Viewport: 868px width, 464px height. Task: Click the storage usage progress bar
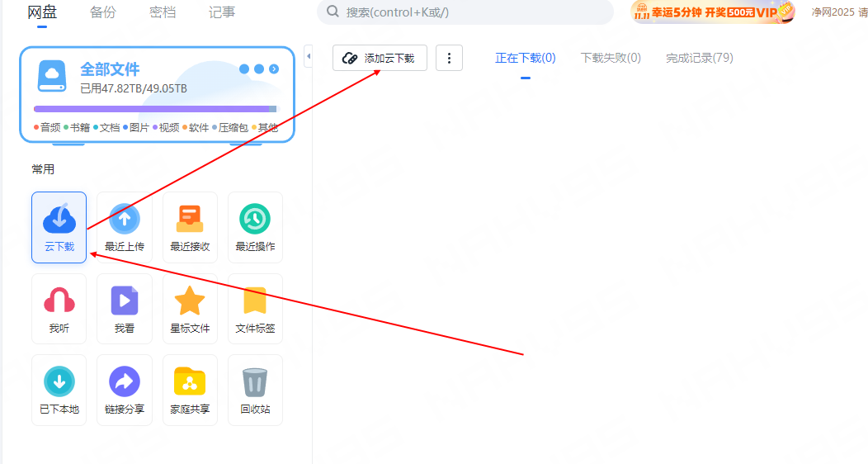(155, 109)
